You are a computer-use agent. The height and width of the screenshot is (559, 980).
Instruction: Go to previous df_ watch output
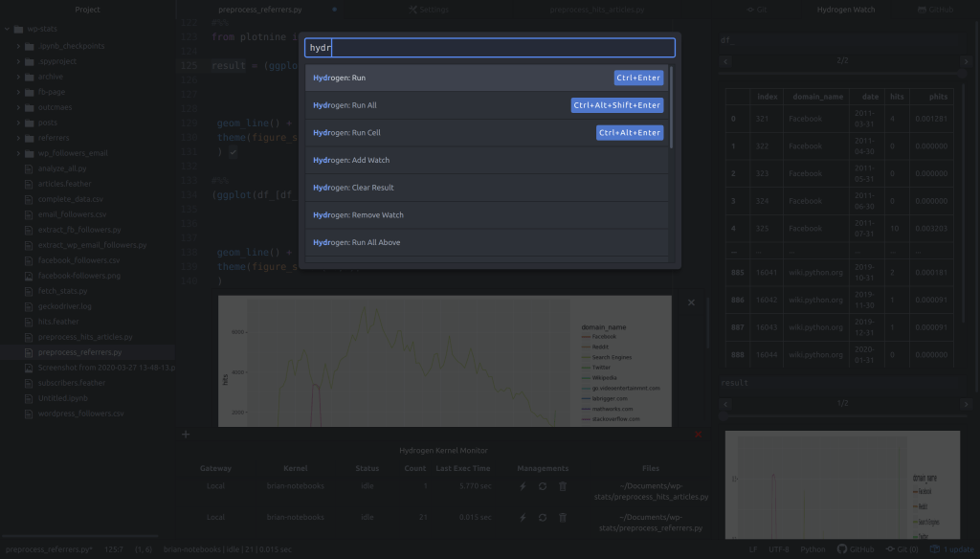coord(727,60)
